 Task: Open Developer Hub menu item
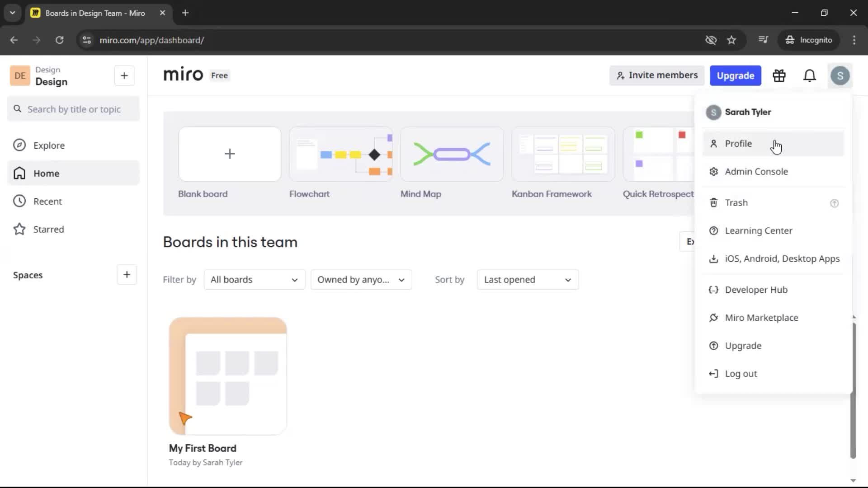(x=773, y=290)
